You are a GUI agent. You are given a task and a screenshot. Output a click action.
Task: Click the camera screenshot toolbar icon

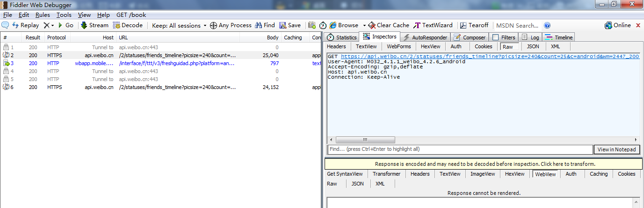click(x=311, y=25)
